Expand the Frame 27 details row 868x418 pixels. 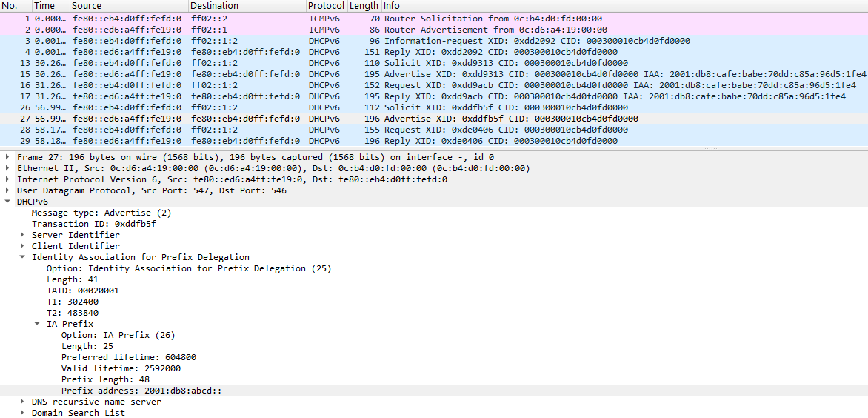click(7, 157)
